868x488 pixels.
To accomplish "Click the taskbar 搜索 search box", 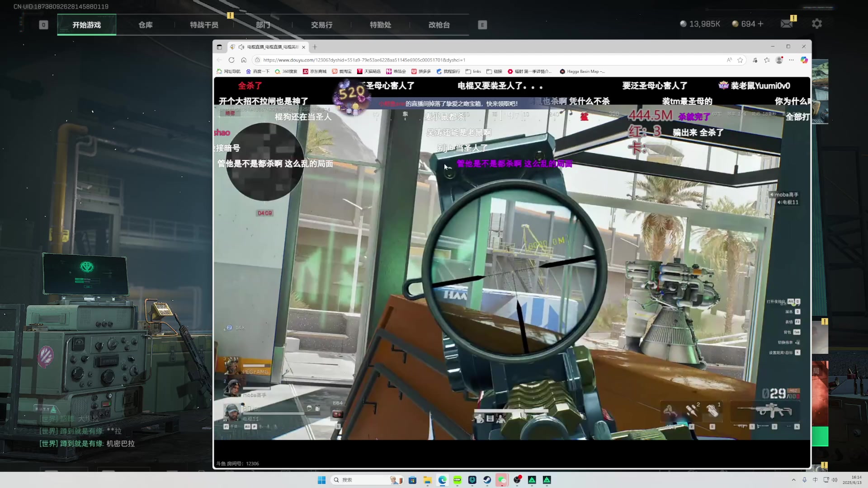I will click(x=368, y=480).
